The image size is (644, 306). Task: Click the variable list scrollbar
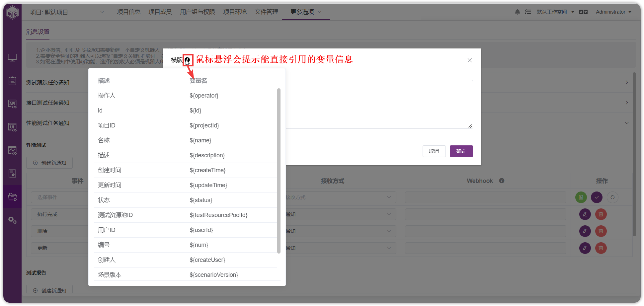[279, 171]
